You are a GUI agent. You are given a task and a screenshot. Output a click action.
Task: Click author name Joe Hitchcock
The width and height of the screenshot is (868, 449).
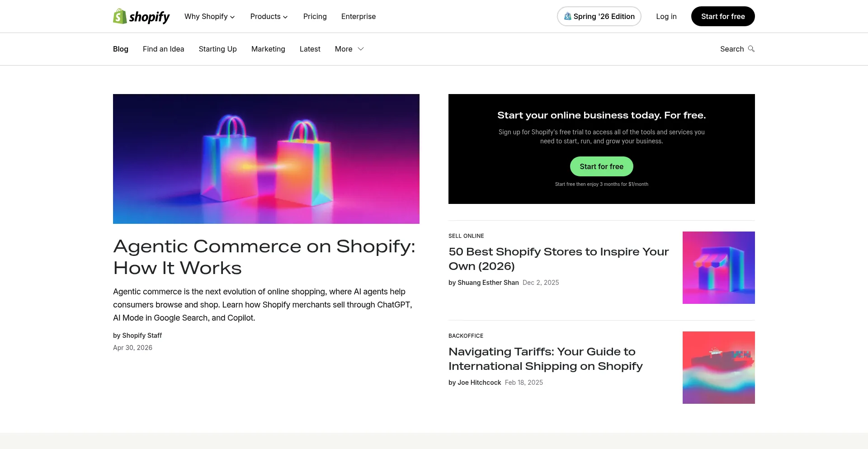479,383
